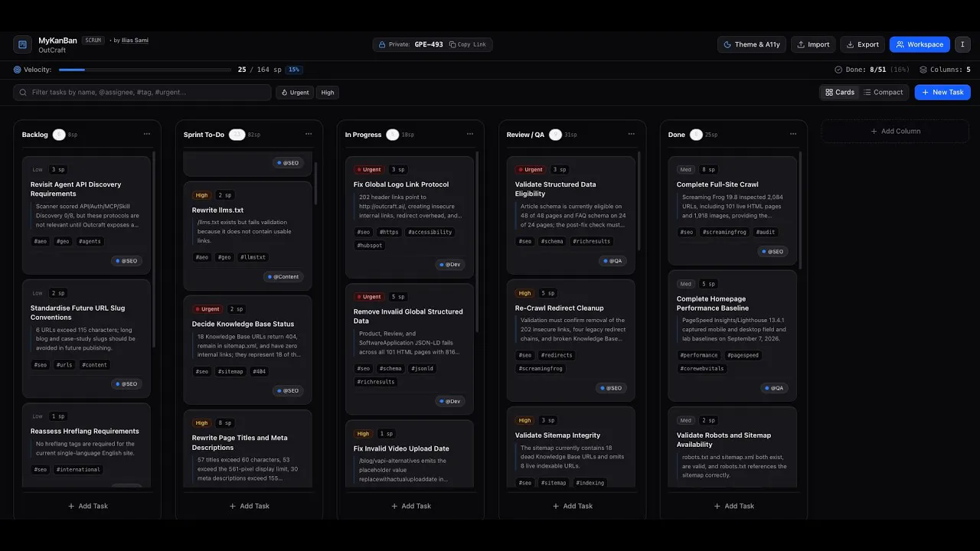Open Validate Robots and Sitemap Availability card
The width and height of the screenshot is (980, 551).
click(733, 447)
